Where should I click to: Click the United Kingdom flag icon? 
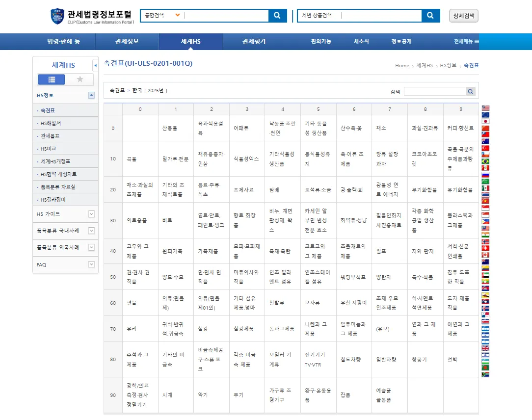pos(485,348)
